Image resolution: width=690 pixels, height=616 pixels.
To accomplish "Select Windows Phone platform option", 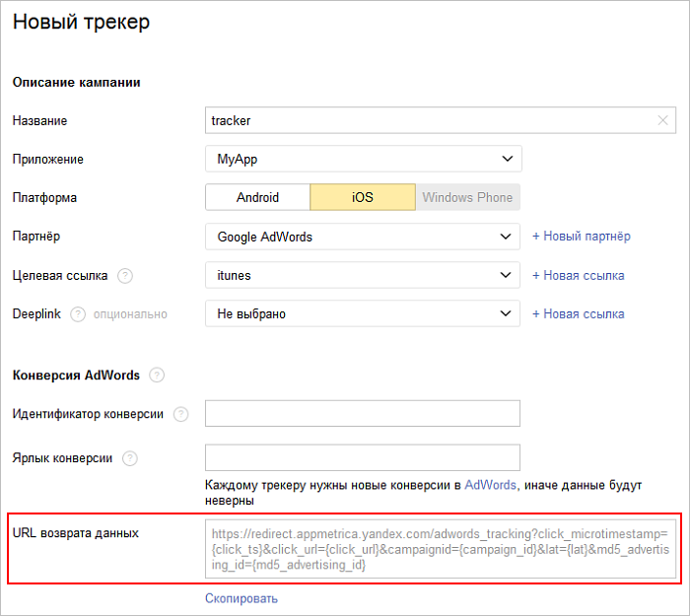I will tap(468, 197).
